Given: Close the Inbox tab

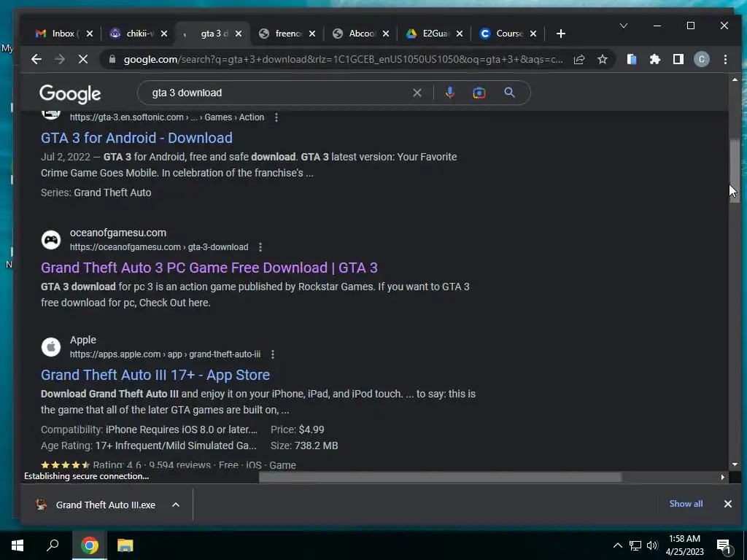Looking at the screenshot, I should tap(90, 34).
